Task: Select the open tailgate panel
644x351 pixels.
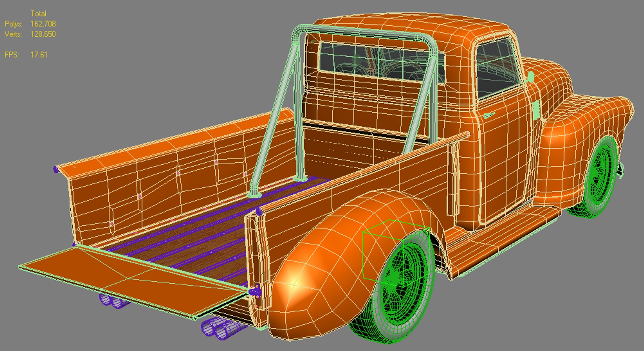Action: tap(134, 282)
